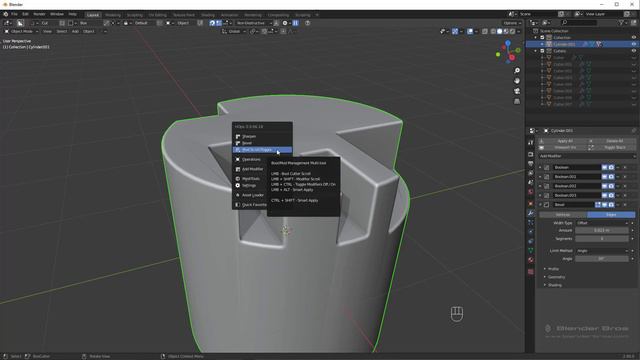Image resolution: width=640 pixels, height=360 pixels.
Task: Open the Add Modifier dropdown
Action: 587,156
